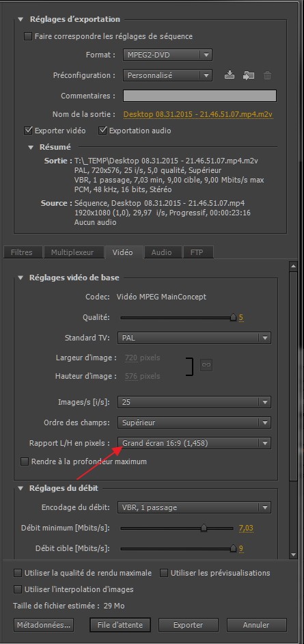Click scrollbar down arrow in video settings
Image resolution: width=304 pixels, height=644 pixels.
[293, 554]
